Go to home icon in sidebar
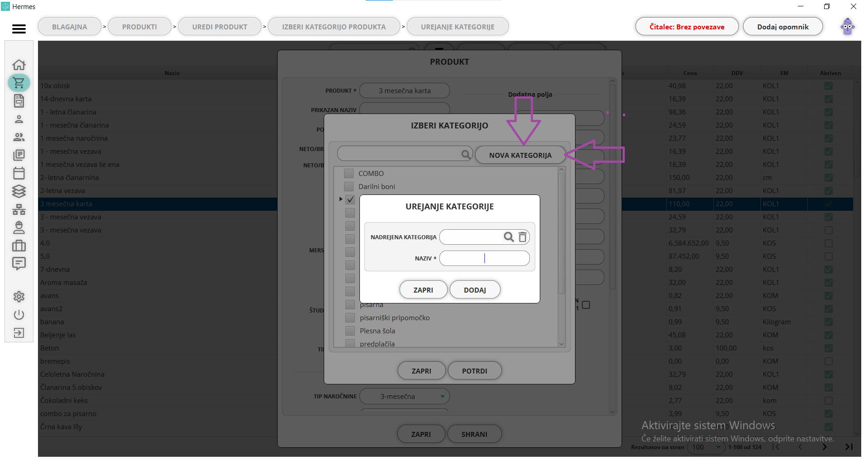868x464 pixels. (19, 65)
